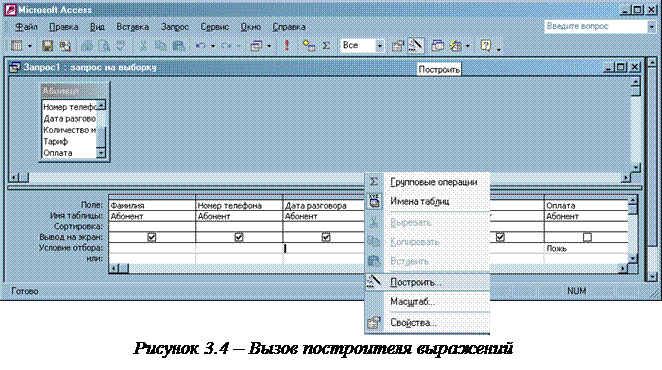Click the Build wand toolbar icon
Viewport: 662px width, 370px height.
coord(416,46)
